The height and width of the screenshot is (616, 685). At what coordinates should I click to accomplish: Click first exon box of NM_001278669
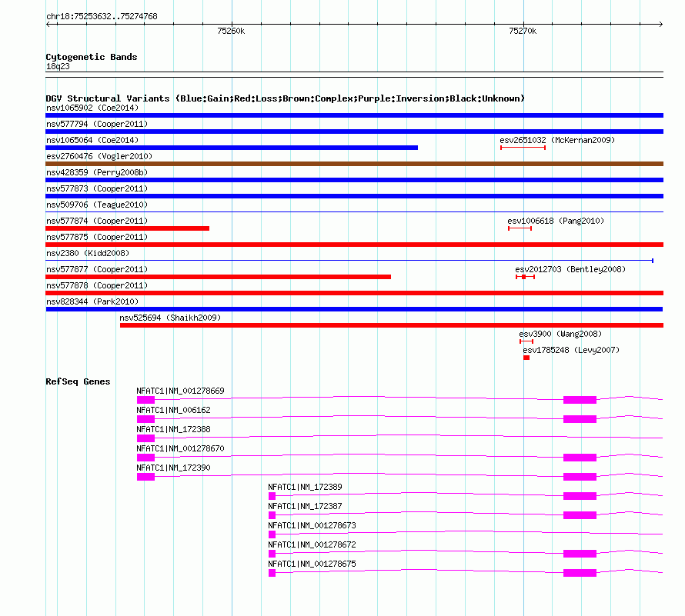[145, 400]
